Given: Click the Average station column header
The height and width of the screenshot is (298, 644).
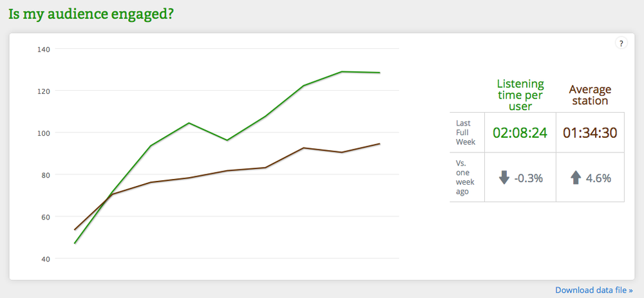Looking at the screenshot, I should click(x=590, y=95).
